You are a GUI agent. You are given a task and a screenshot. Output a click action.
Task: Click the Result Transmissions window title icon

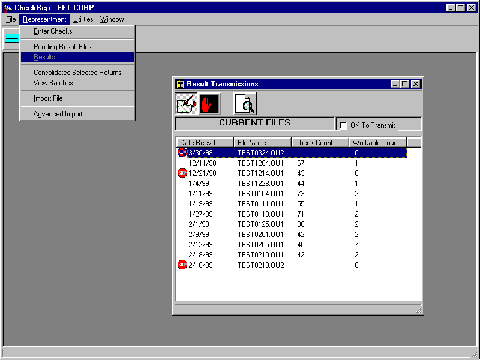tap(180, 84)
